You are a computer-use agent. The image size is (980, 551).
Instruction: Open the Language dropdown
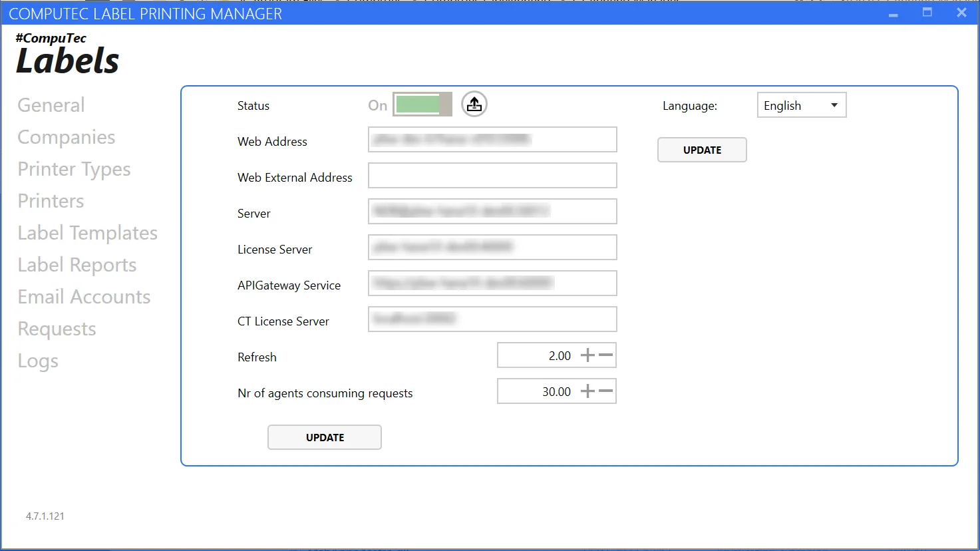pyautogui.click(x=801, y=105)
